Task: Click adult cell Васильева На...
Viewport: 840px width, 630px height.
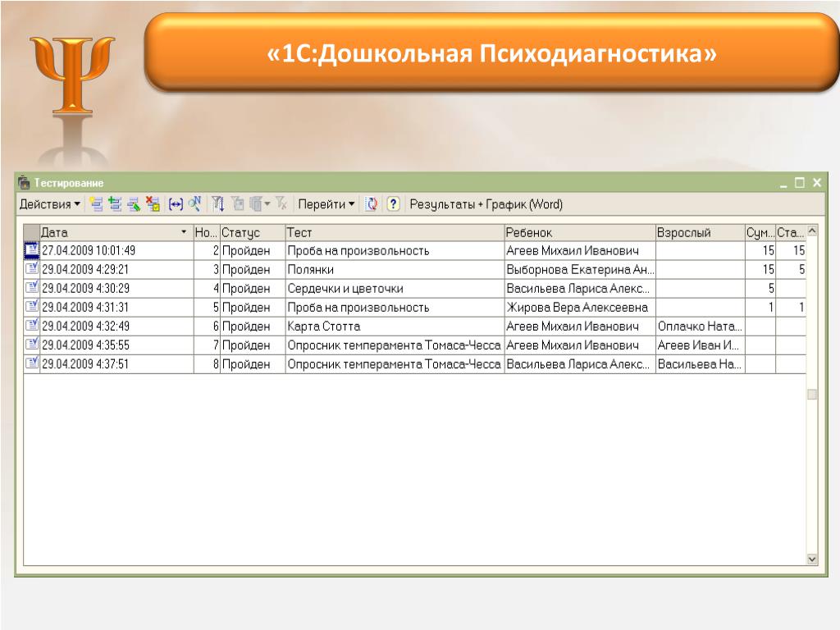Action: pyautogui.click(x=701, y=364)
